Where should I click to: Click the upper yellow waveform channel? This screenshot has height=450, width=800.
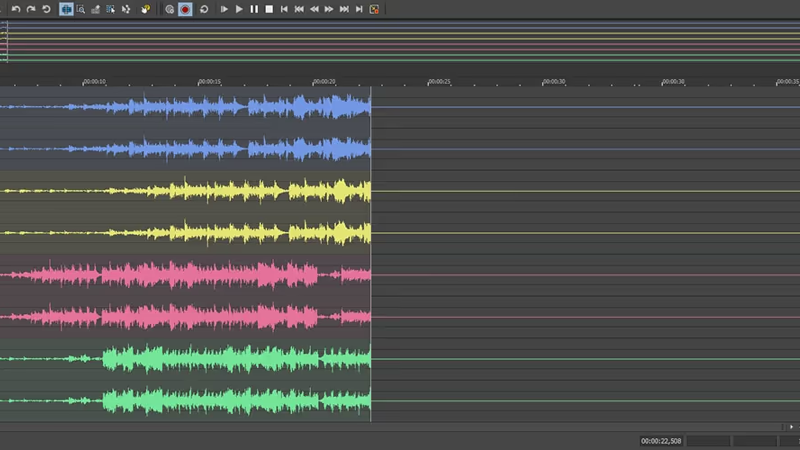[x=185, y=191]
